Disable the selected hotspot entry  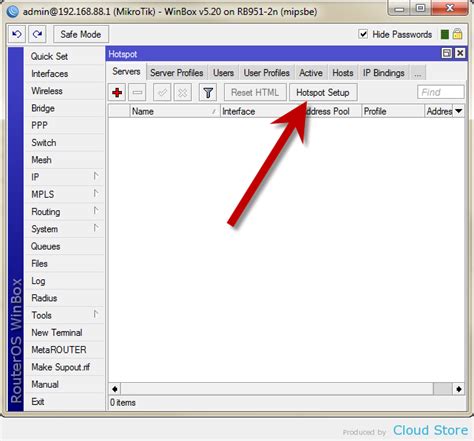point(182,92)
